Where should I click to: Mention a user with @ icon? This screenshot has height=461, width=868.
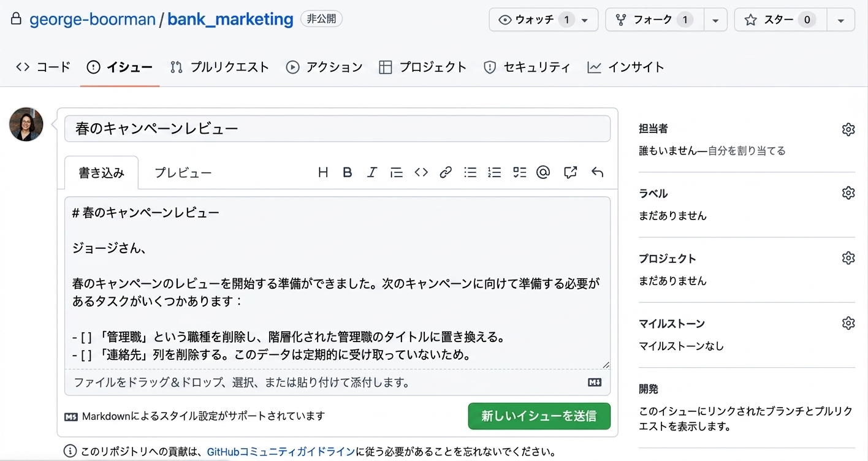(543, 172)
